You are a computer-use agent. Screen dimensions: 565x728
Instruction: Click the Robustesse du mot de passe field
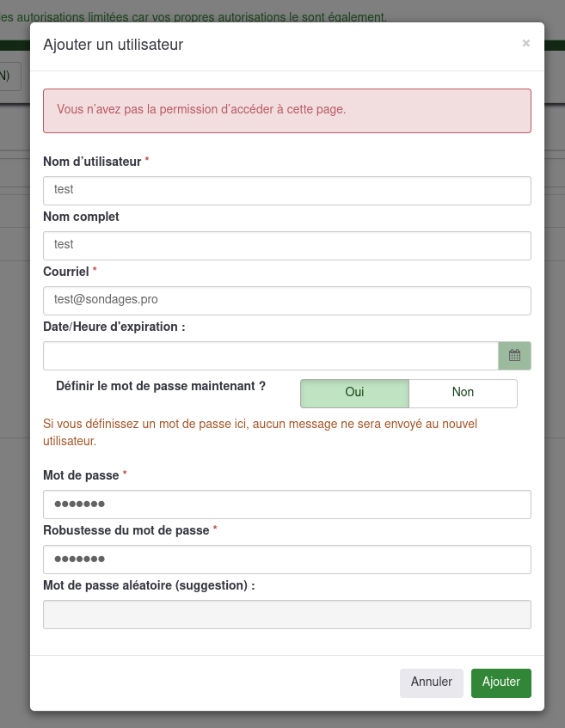286,560
